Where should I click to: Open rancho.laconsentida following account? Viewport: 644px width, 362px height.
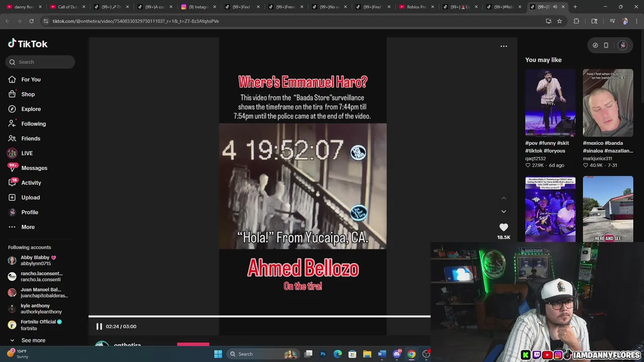coord(36,277)
